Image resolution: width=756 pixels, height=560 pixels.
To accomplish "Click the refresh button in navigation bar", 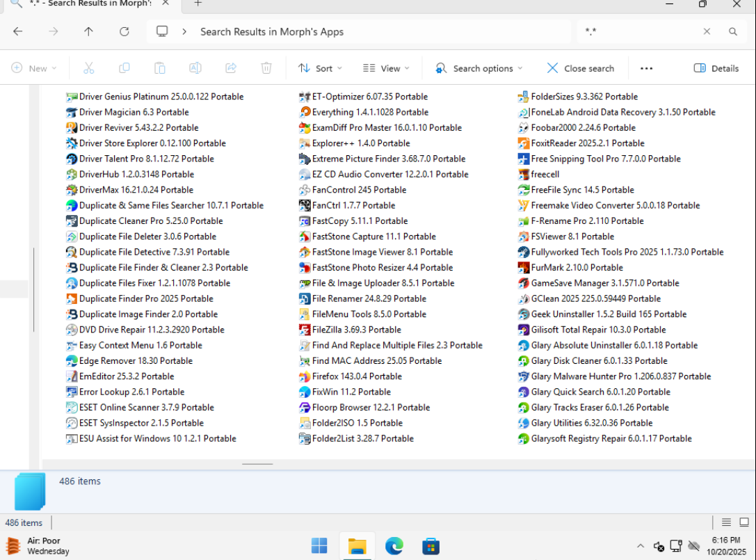I will [124, 31].
